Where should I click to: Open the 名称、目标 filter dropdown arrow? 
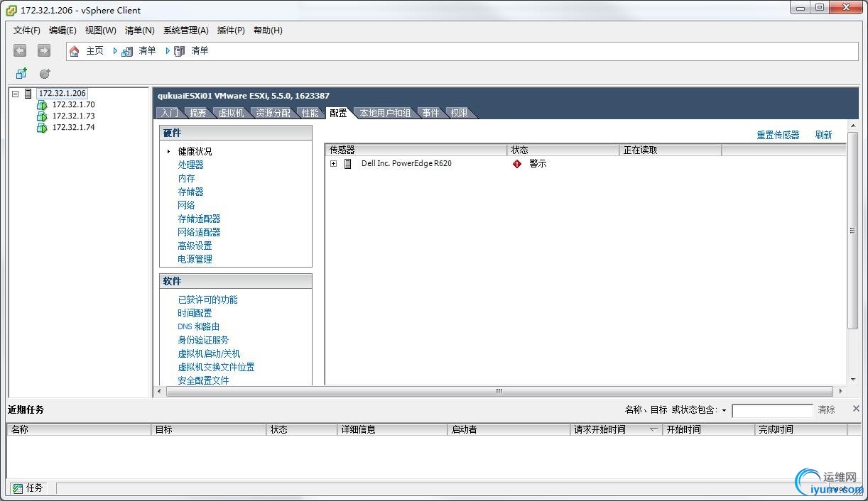point(724,410)
